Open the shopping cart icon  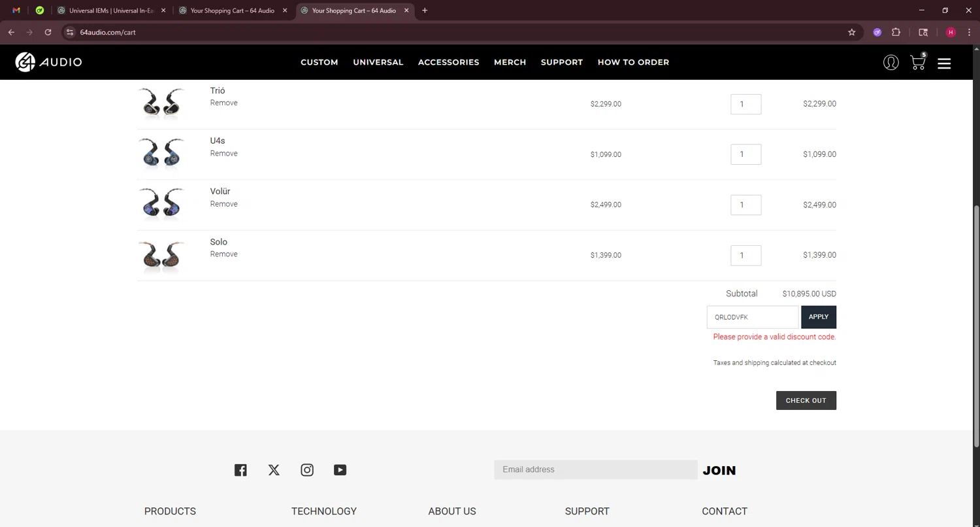pos(918,61)
